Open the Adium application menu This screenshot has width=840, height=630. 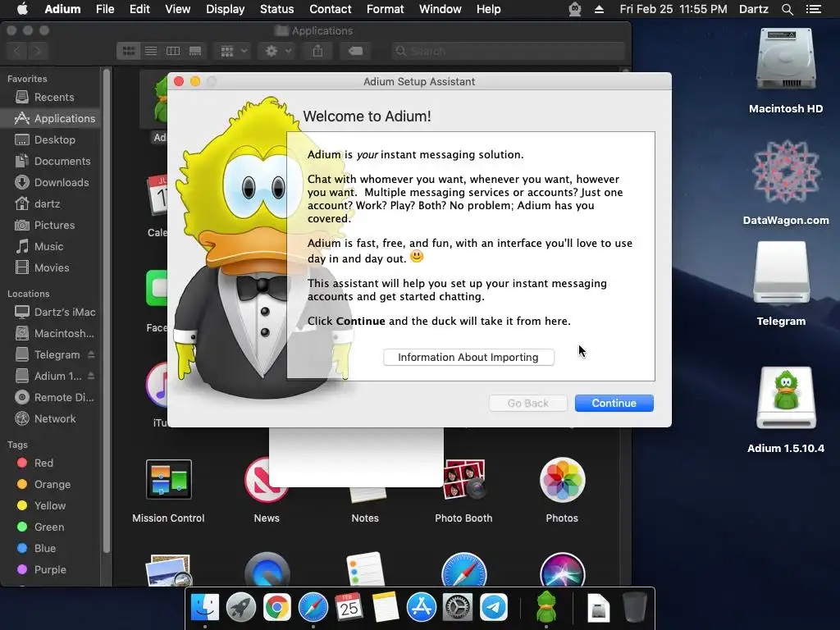coord(62,9)
